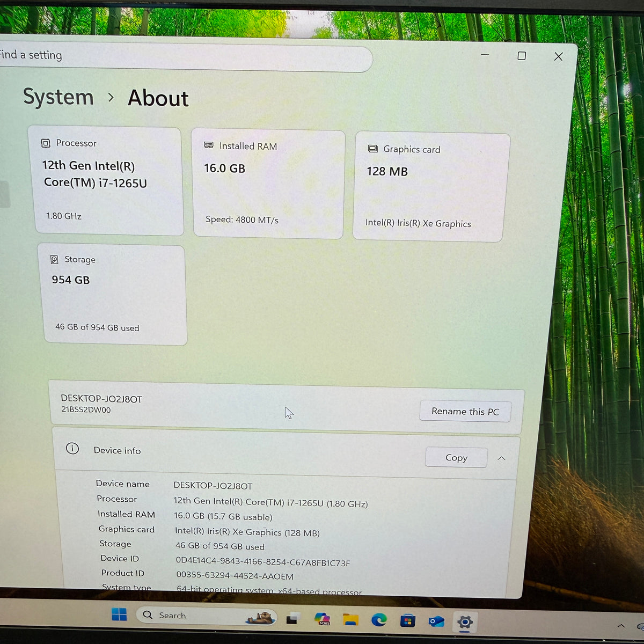This screenshot has width=644, height=644.
Task: Click the Processor card icon
Action: tap(46, 143)
